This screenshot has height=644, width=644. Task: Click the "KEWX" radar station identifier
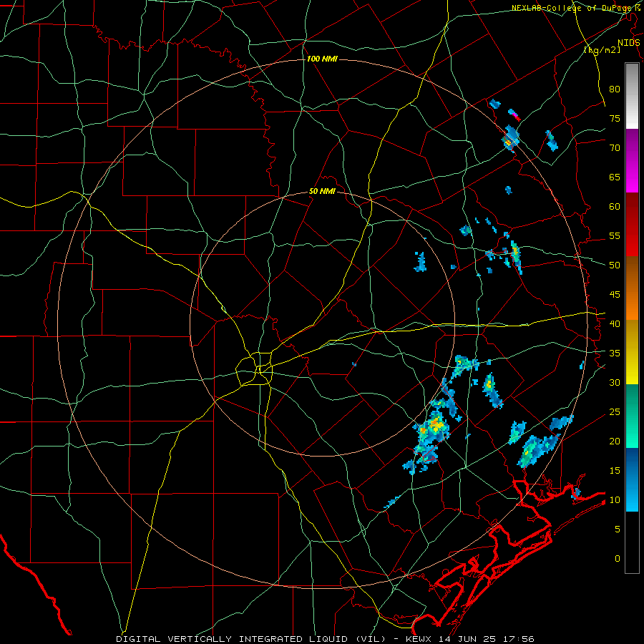click(419, 639)
